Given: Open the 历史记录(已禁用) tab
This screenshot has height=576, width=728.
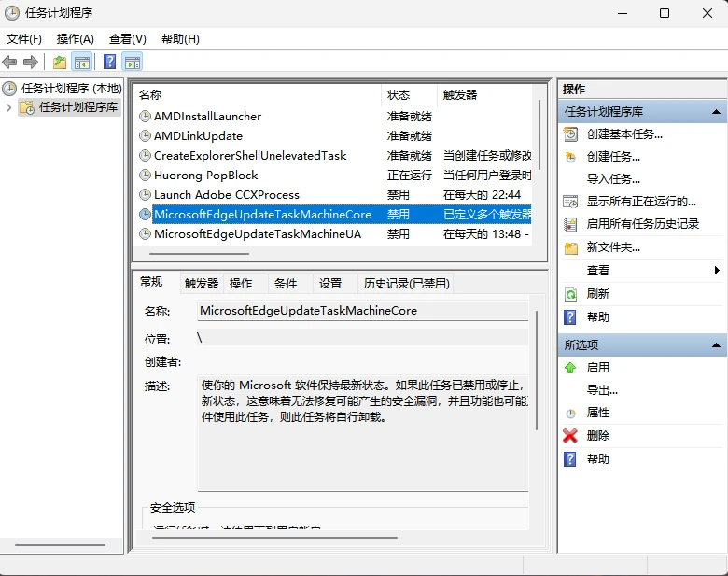Looking at the screenshot, I should [406, 284].
